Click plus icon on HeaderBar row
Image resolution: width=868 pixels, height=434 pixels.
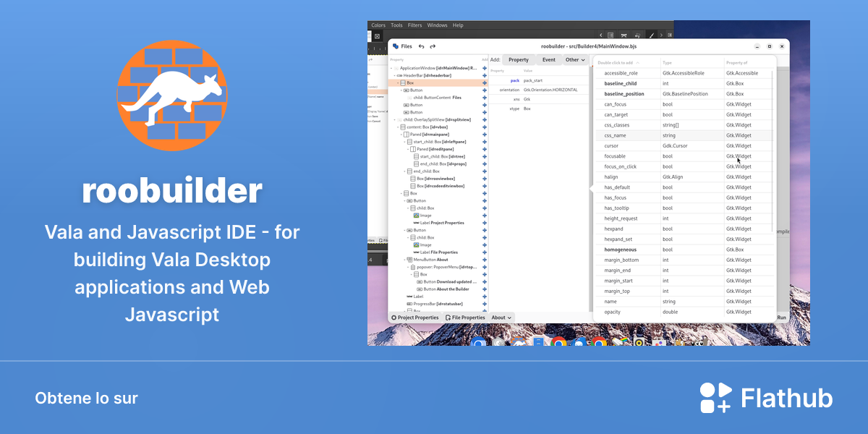[x=485, y=75]
